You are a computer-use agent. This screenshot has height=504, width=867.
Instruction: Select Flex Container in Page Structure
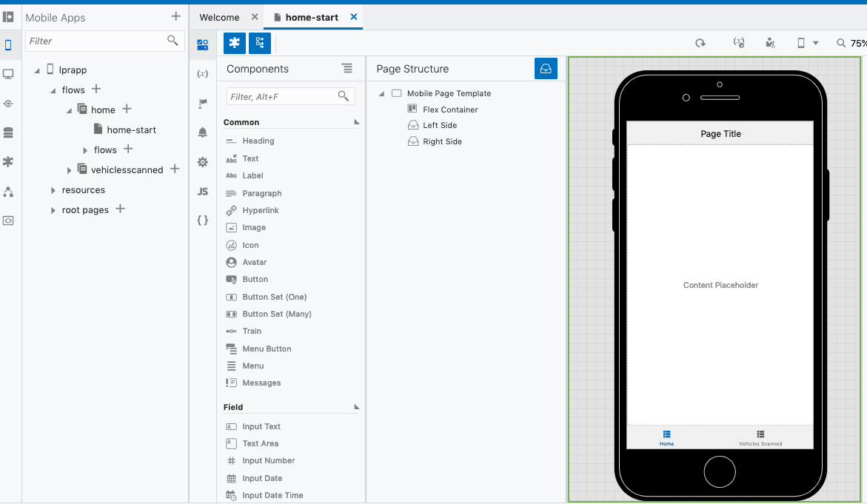click(x=449, y=110)
